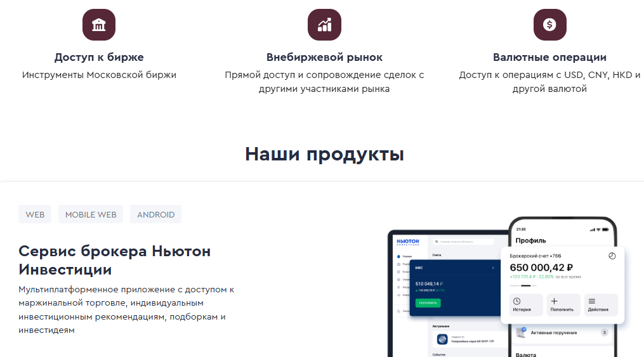Click the growth chart icon above Внебиржевой рынок
The width and height of the screenshot is (644, 357).
point(324,25)
